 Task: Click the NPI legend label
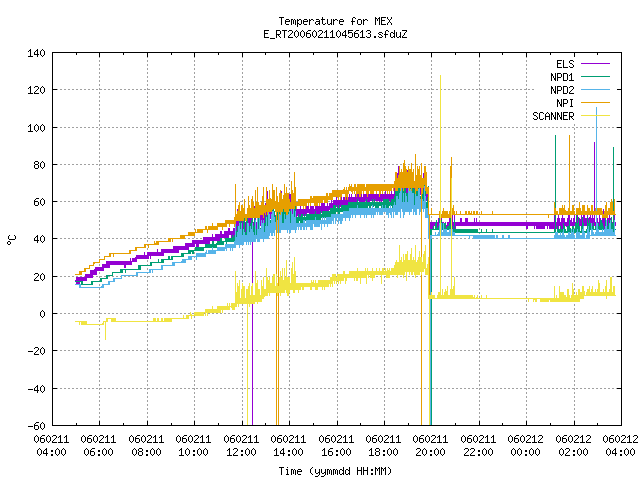pyautogui.click(x=565, y=103)
